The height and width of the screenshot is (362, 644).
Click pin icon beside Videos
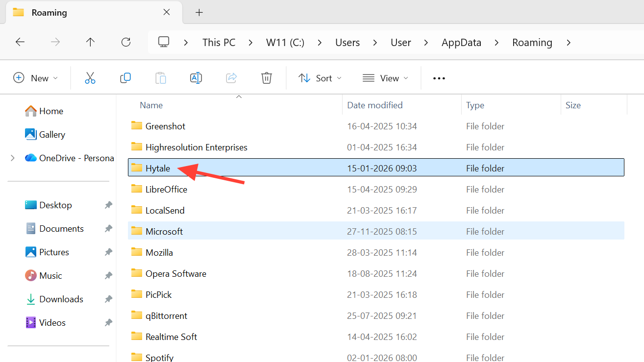tap(108, 323)
